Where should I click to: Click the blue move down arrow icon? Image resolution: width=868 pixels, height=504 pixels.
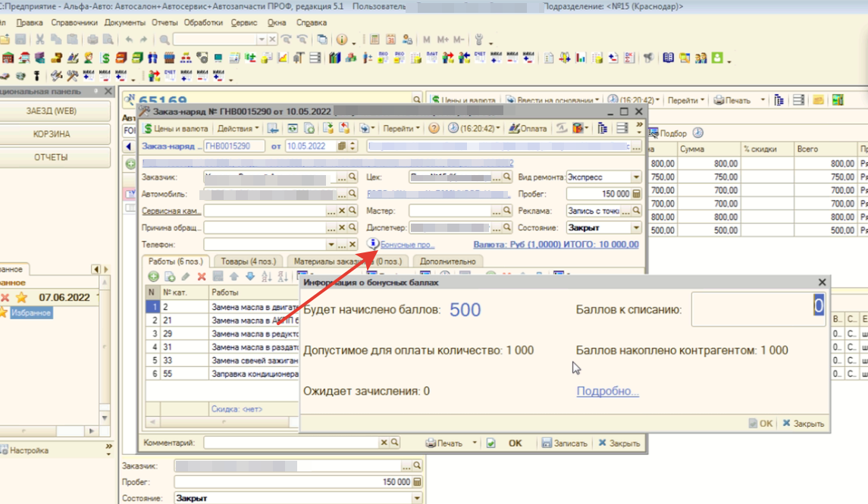[249, 277]
